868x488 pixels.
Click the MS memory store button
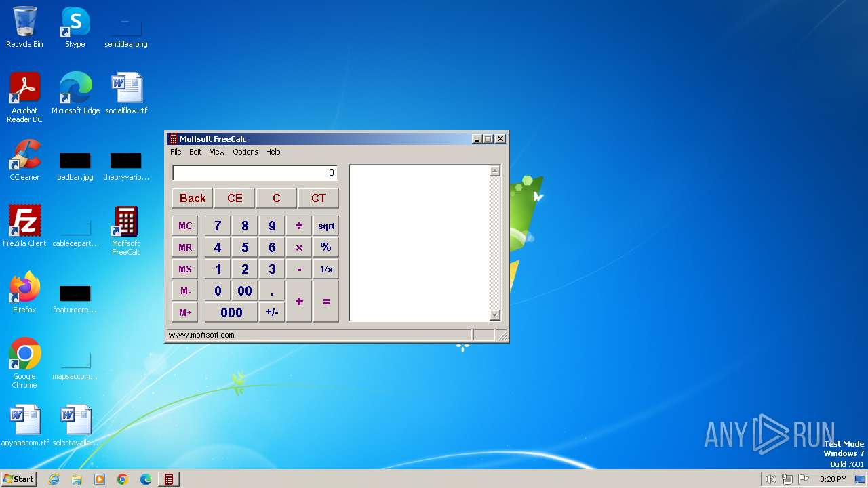[x=185, y=269]
